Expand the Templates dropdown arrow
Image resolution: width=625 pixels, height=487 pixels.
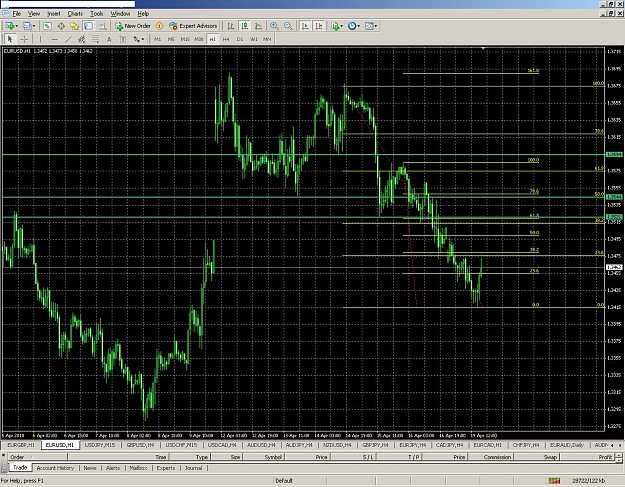click(376, 26)
